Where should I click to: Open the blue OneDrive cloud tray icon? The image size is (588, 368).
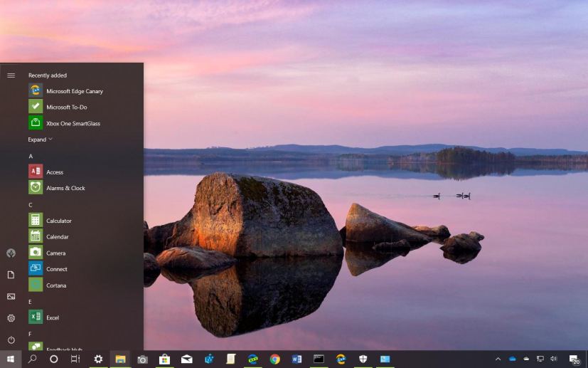512,359
